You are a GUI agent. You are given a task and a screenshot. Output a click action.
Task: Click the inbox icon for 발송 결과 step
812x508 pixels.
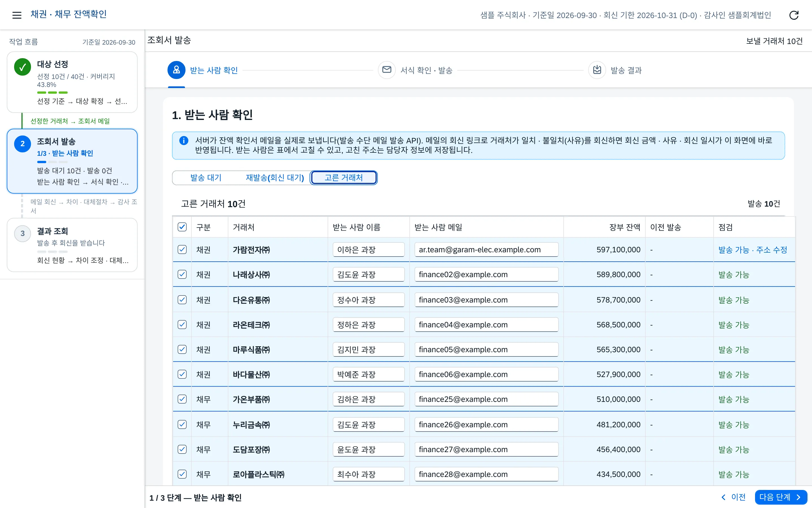click(x=597, y=70)
